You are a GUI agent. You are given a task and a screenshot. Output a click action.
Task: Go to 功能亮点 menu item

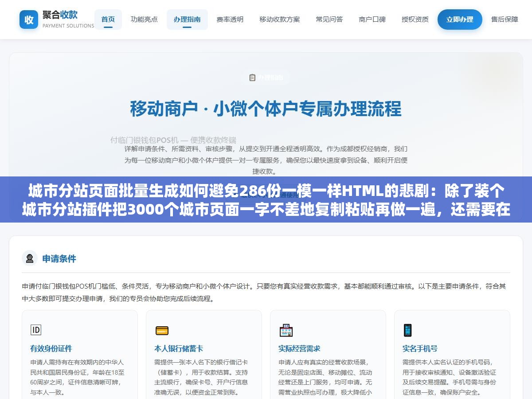(144, 20)
